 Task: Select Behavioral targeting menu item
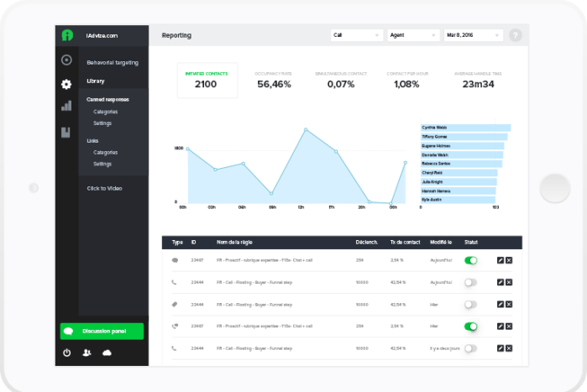pyautogui.click(x=113, y=62)
